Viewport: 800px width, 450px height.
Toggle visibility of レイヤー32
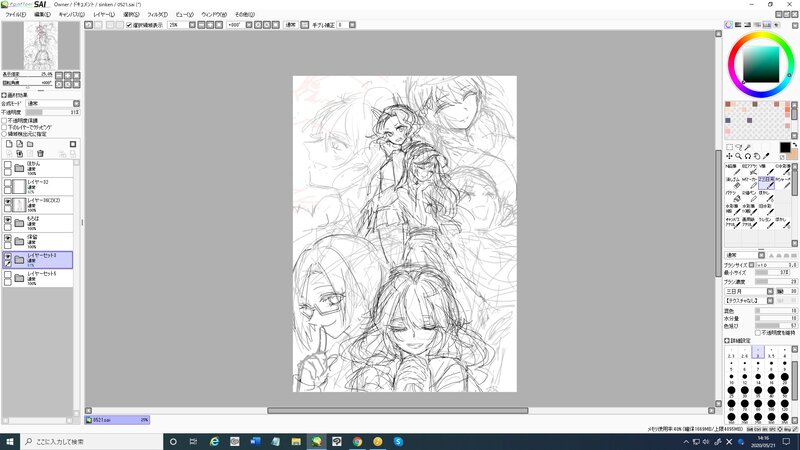tap(8, 183)
